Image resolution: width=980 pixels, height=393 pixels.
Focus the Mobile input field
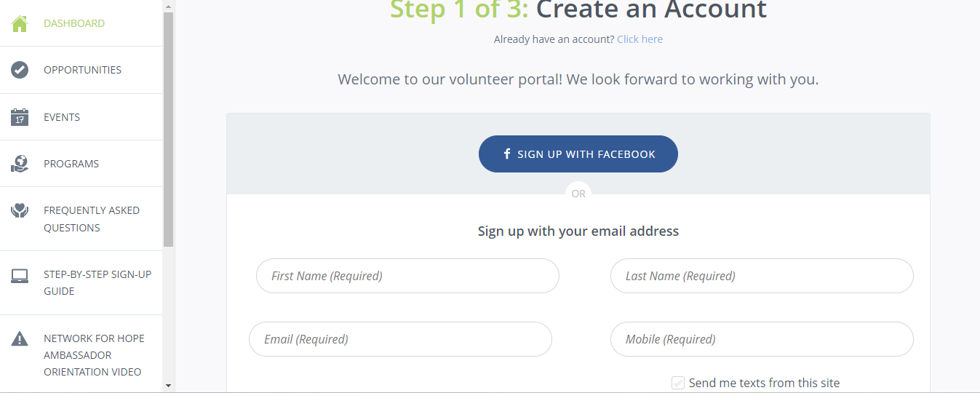(762, 339)
